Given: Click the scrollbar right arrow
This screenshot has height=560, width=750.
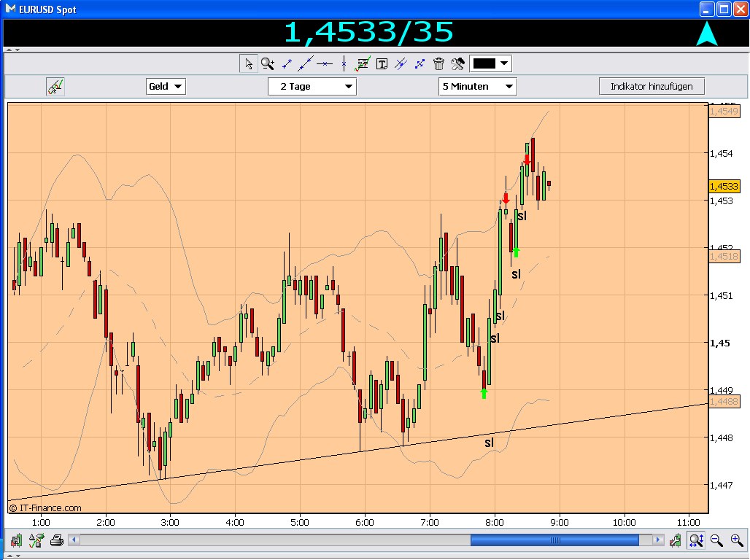Looking at the screenshot, I should pos(658,540).
